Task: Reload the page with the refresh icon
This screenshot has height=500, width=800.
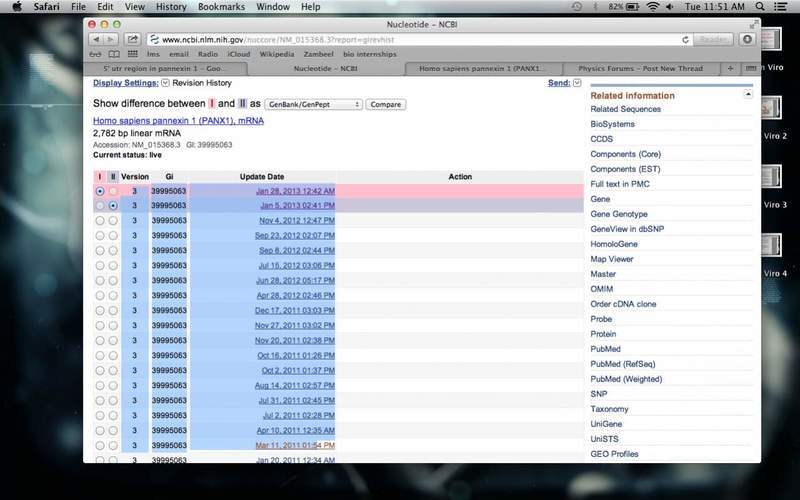Action: (685, 39)
